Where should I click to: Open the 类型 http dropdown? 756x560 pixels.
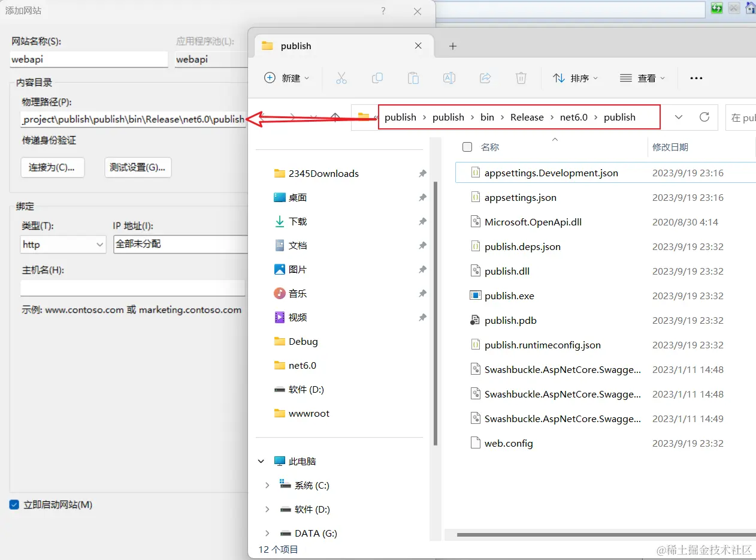(x=63, y=245)
